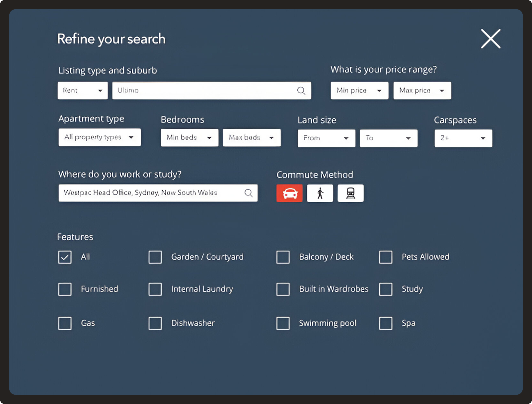
Task: Expand the Max beds dropdown
Action: pyautogui.click(x=252, y=138)
